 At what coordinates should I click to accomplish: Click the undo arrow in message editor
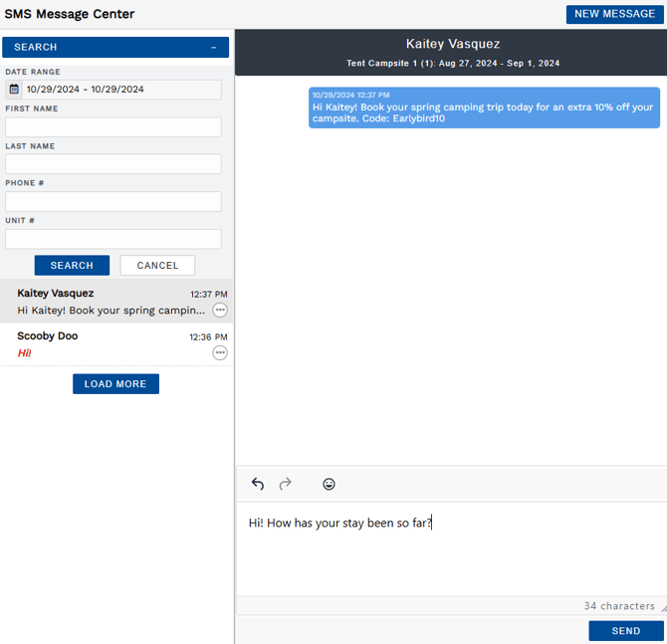(x=258, y=484)
